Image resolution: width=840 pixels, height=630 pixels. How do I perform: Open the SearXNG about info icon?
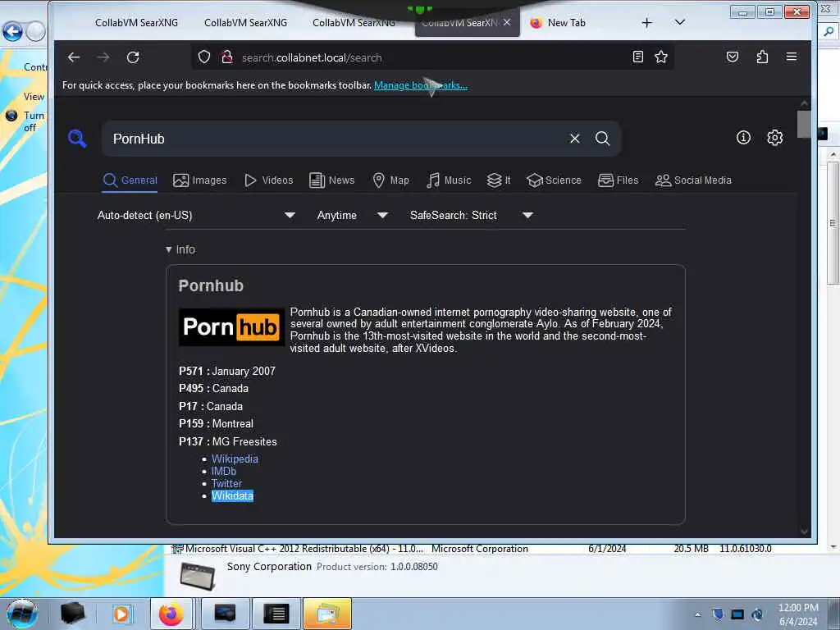743,138
